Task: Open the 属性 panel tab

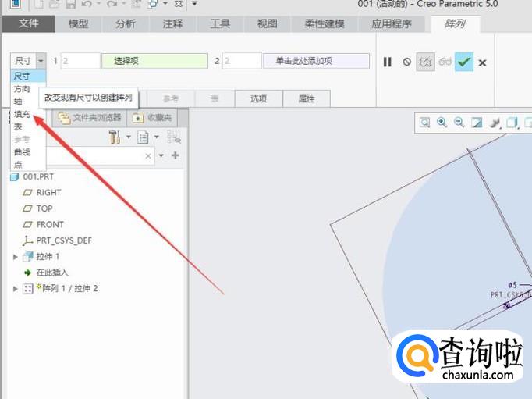Action: pyautogui.click(x=307, y=99)
